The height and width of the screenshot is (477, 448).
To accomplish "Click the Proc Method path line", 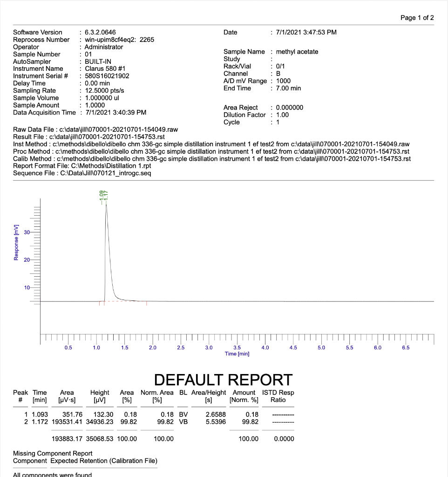I will coord(211,151).
